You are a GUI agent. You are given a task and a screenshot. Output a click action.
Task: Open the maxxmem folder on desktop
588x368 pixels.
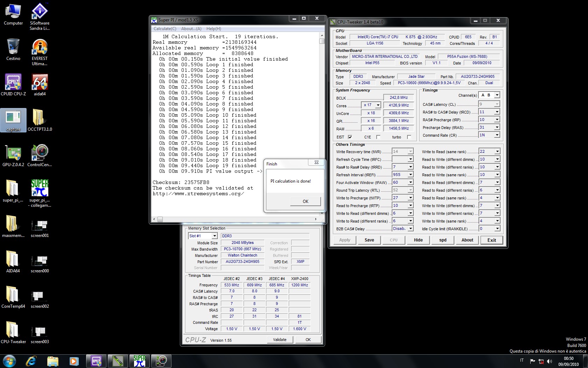[13, 226]
